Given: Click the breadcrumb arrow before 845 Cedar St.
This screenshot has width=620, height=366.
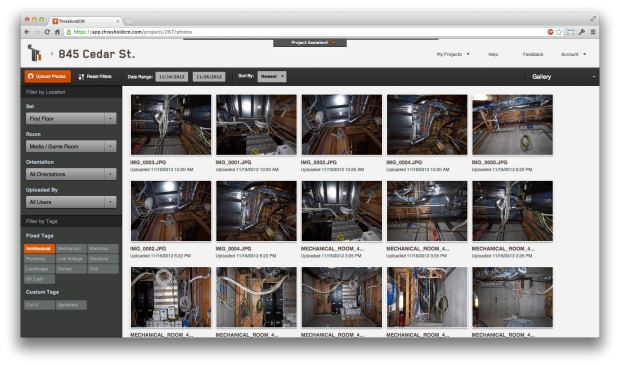Looking at the screenshot, I should [x=51, y=53].
